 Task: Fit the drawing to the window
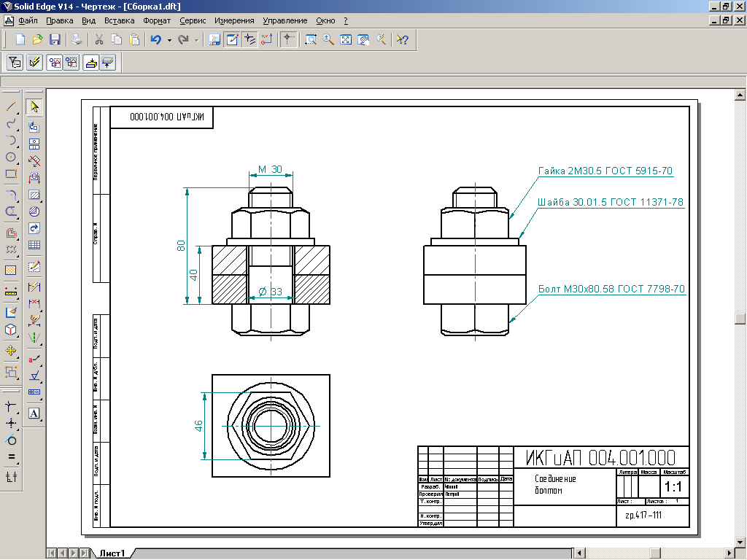(345, 39)
